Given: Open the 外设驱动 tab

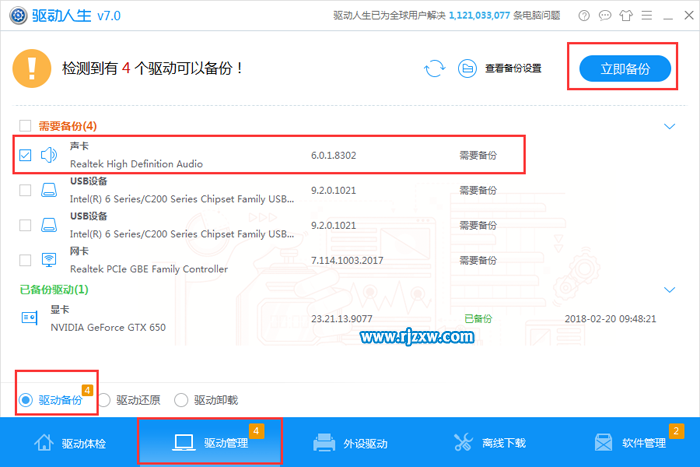Looking at the screenshot, I should pos(349,442).
